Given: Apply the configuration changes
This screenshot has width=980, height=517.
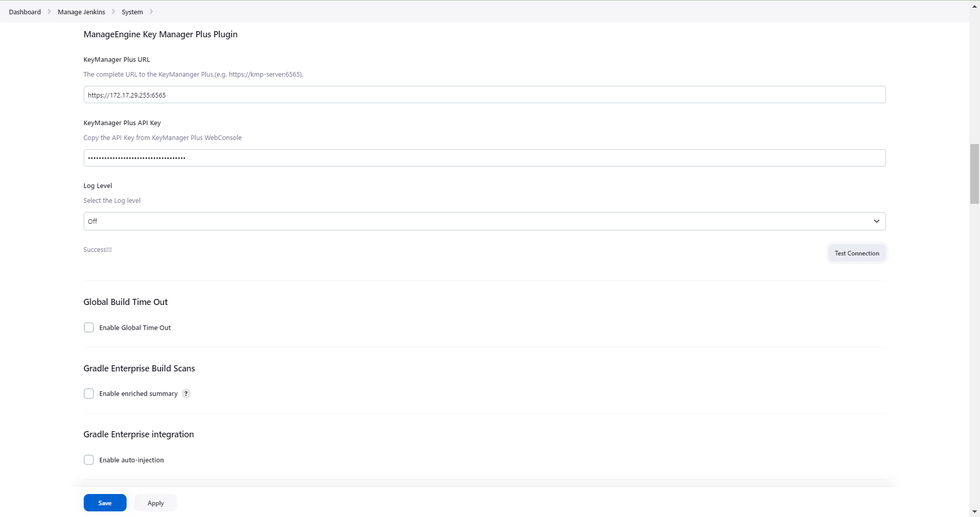Looking at the screenshot, I should click(156, 503).
